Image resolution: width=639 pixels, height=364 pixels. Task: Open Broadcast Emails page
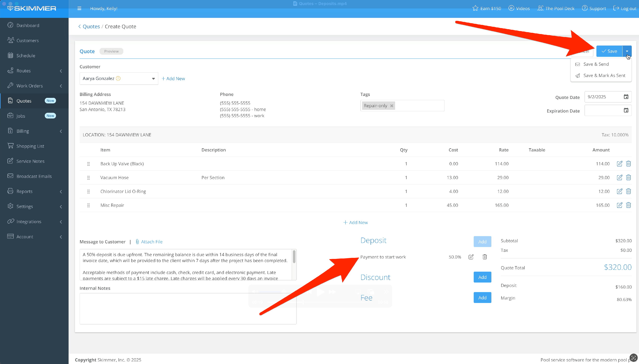coord(34,176)
